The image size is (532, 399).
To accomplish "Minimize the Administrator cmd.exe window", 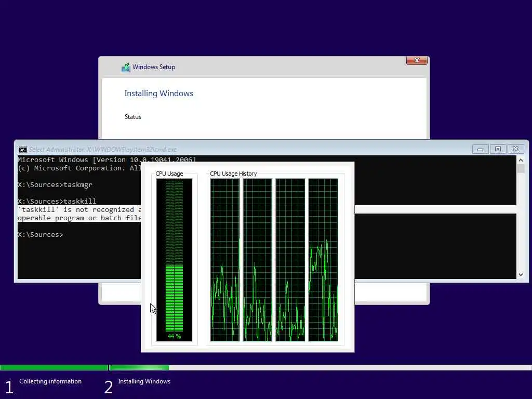I will click(480, 149).
